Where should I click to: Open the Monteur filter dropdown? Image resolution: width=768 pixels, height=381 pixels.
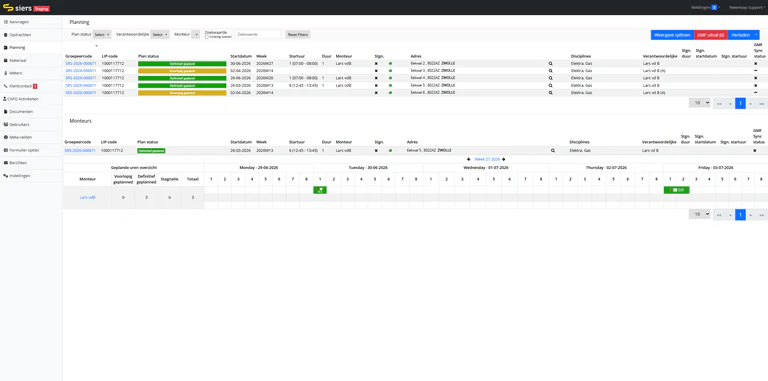196,34
